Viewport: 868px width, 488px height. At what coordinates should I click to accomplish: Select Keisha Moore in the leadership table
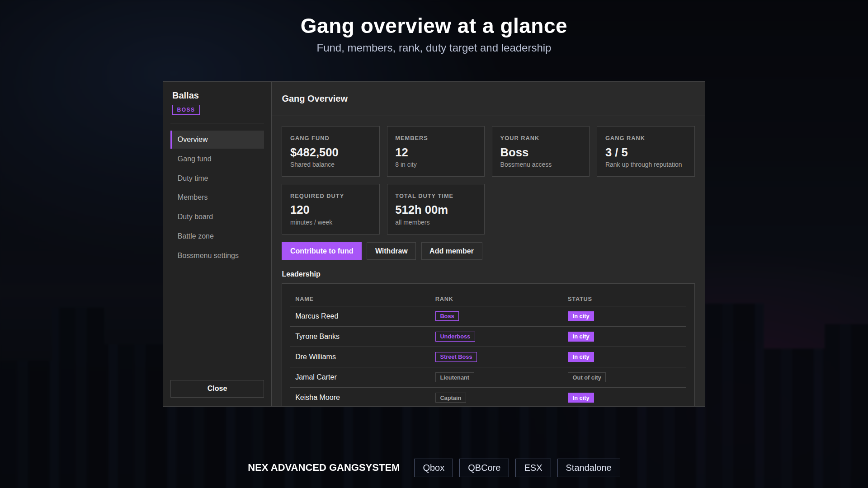488,398
